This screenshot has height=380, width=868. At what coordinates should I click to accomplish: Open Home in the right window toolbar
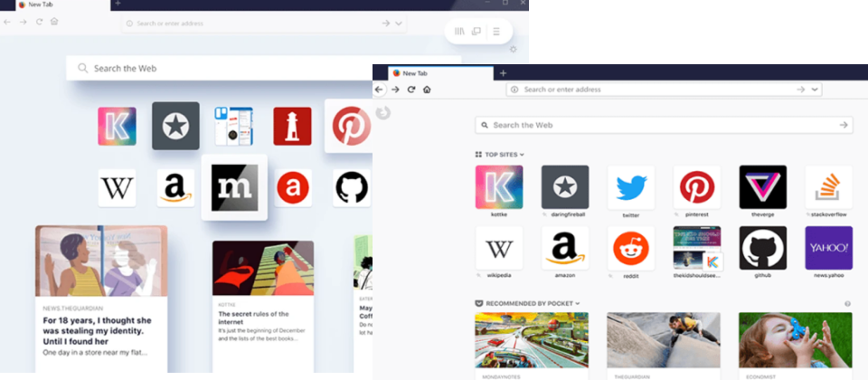click(426, 90)
